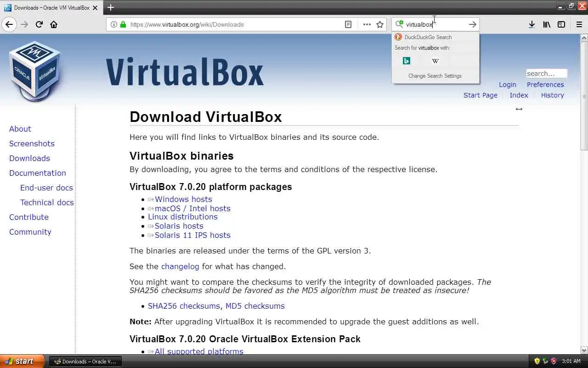Download macOS / Intel hosts package
Screen dimensions: 588x368
(192, 208)
